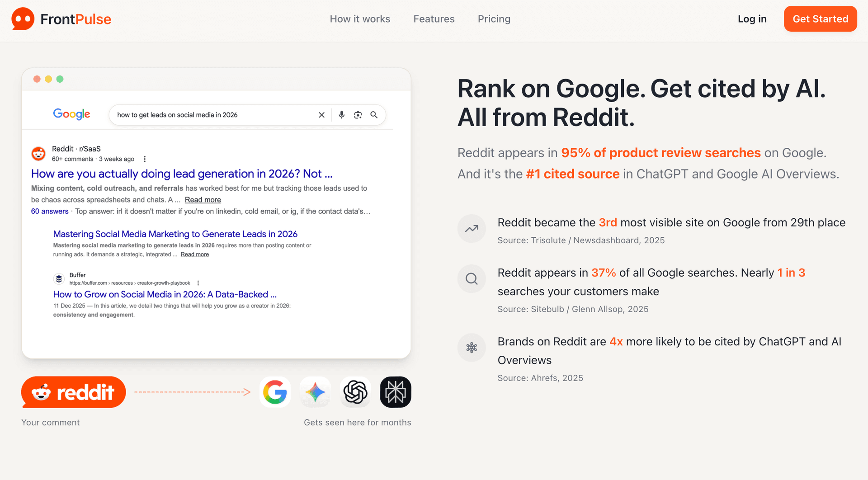The image size is (868, 480).
Task: Click the microphone voice search icon
Action: [x=342, y=115]
